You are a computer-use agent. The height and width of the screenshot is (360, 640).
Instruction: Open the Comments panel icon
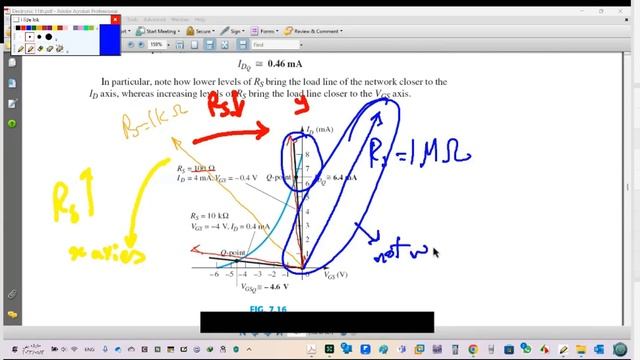pos(12,314)
